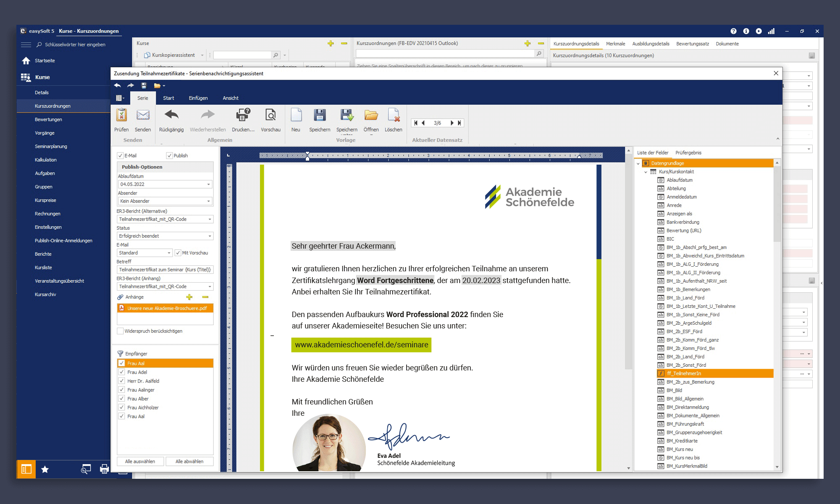Click the document vertical scrollbar
Screen dimensions: 840x504
[x=629, y=260]
